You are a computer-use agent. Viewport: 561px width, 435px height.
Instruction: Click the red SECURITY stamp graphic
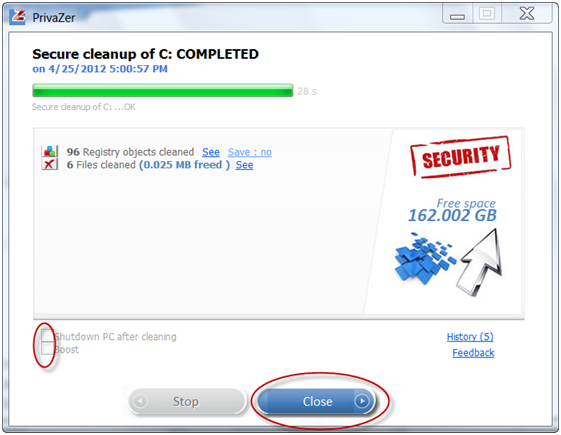click(460, 157)
